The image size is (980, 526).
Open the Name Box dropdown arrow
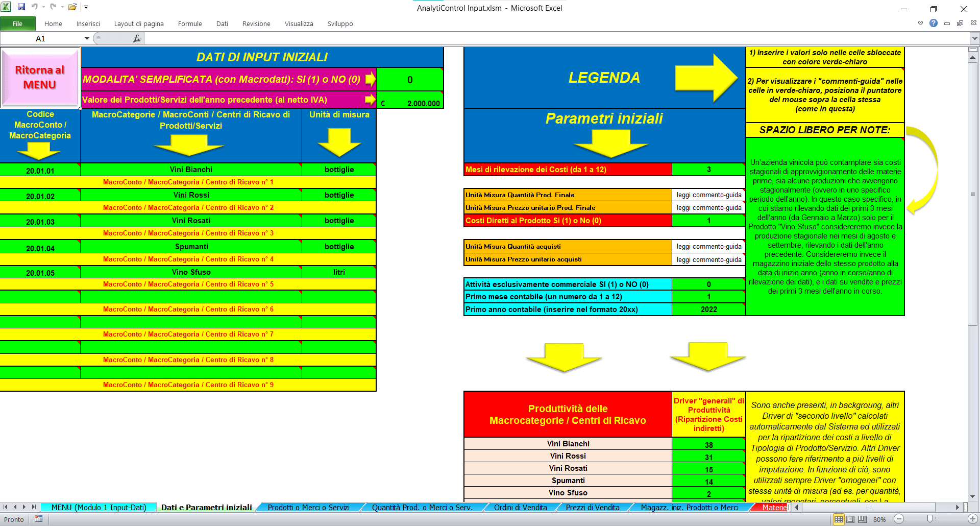point(87,38)
